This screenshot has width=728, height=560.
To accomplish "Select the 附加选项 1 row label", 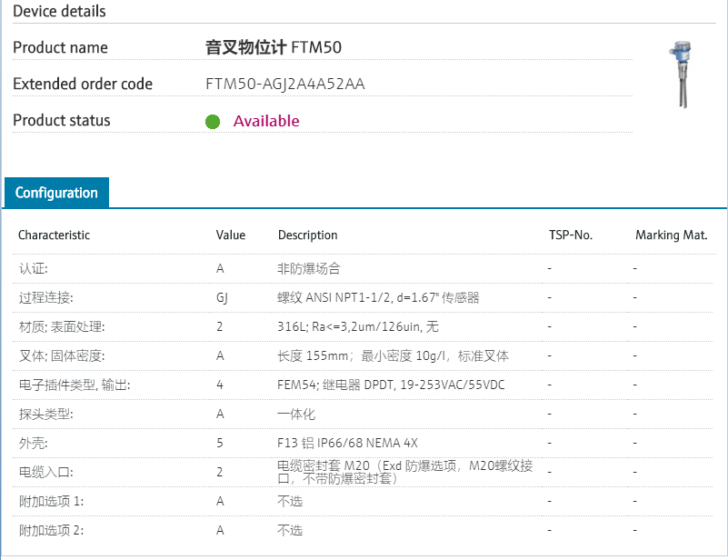I will (51, 501).
